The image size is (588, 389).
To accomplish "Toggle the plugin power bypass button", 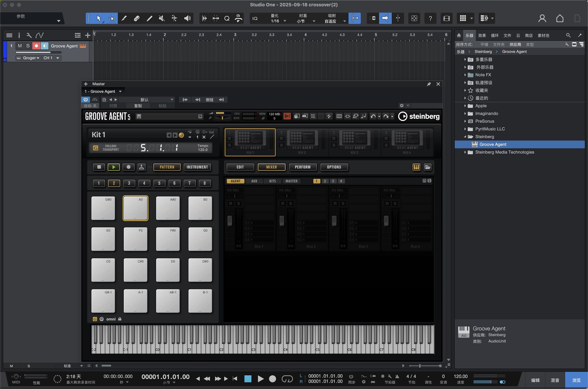I will coord(85,100).
